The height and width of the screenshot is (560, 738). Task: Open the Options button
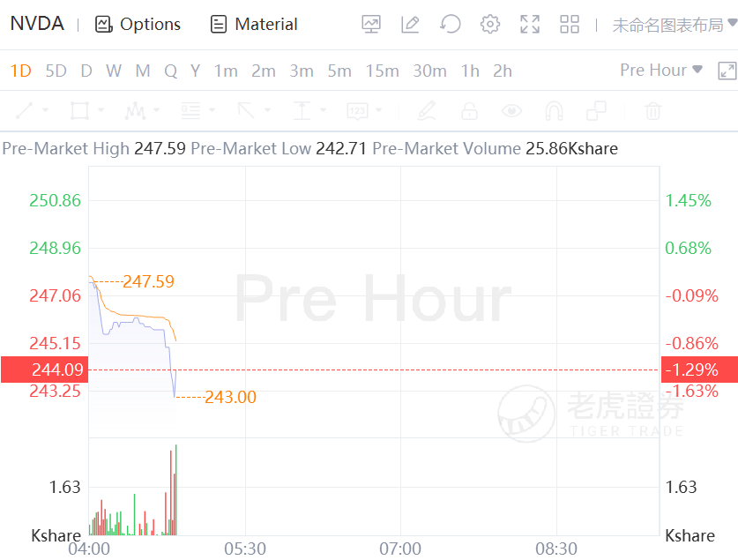(138, 24)
